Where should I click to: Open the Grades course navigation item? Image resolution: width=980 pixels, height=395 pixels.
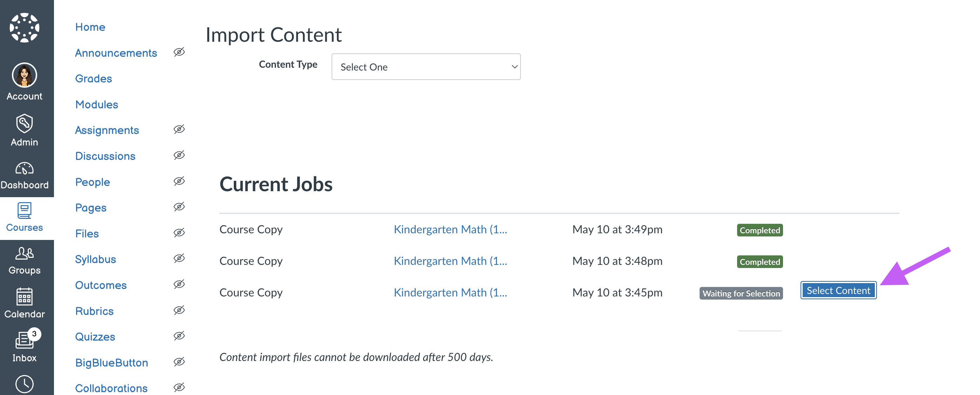pyautogui.click(x=94, y=79)
